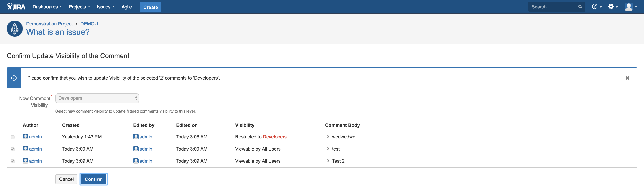Open the Projects menu

click(x=79, y=7)
